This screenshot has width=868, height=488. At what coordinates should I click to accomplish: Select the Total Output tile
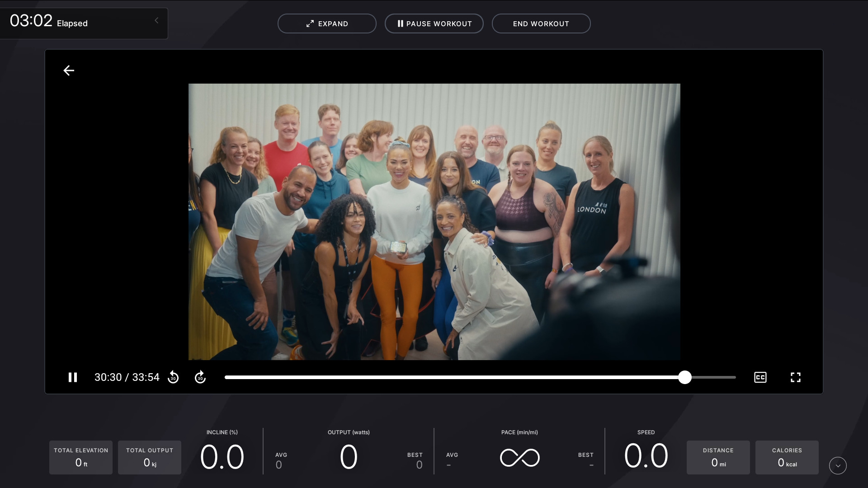tap(150, 457)
